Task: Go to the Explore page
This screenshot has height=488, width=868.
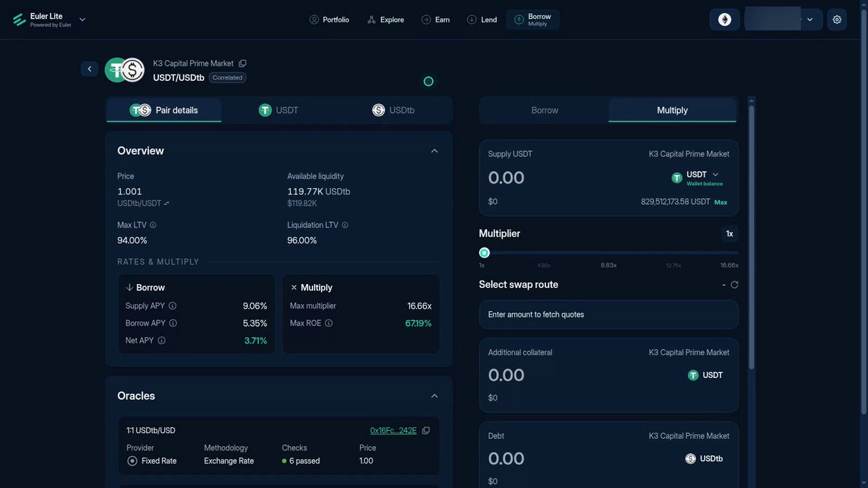Action: [386, 20]
